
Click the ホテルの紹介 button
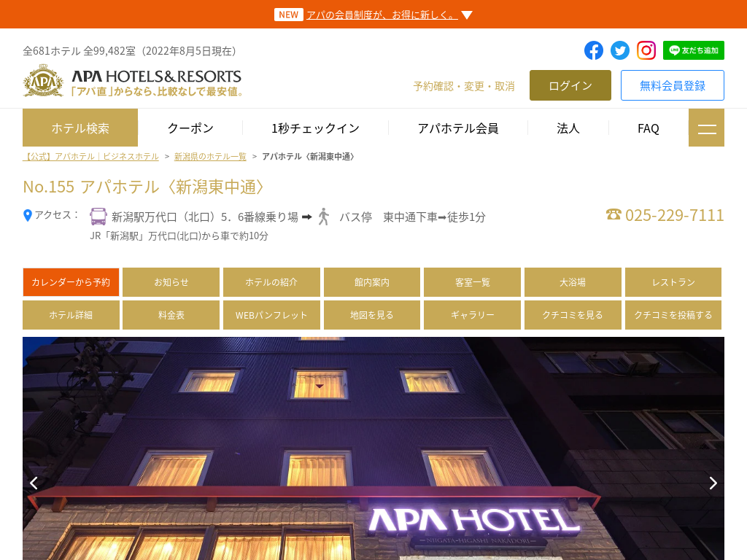pyautogui.click(x=271, y=282)
